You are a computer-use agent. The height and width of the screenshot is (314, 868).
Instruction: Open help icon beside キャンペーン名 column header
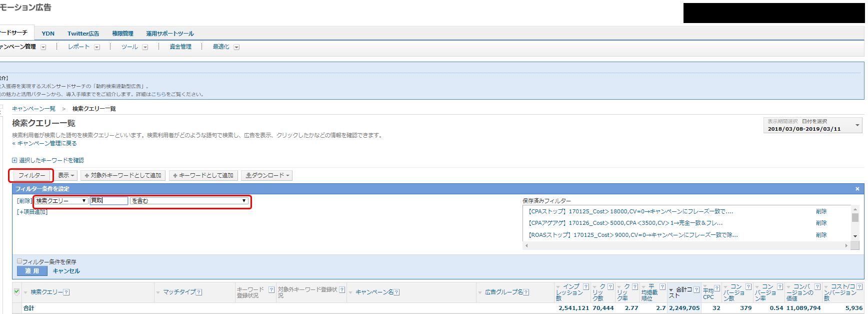coord(396,292)
